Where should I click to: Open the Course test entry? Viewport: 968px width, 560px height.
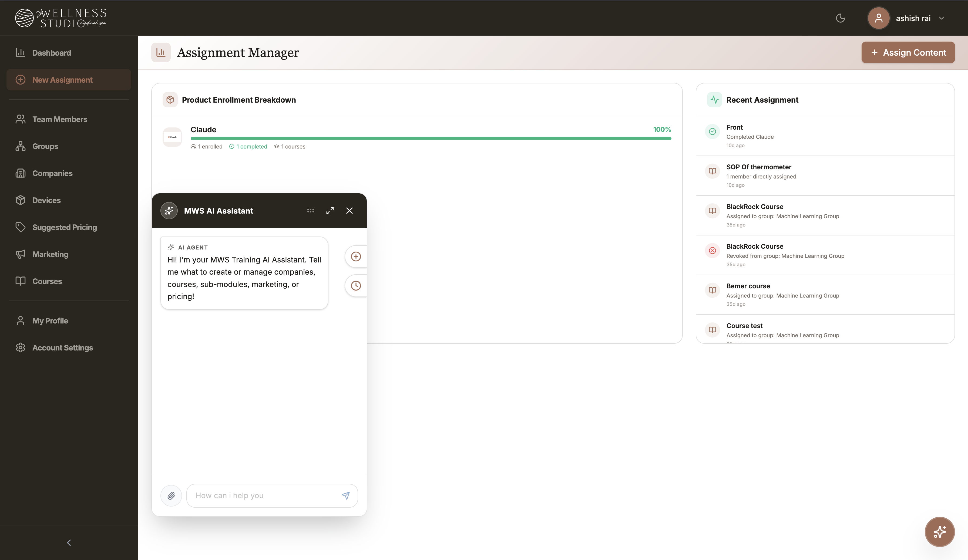point(825,329)
